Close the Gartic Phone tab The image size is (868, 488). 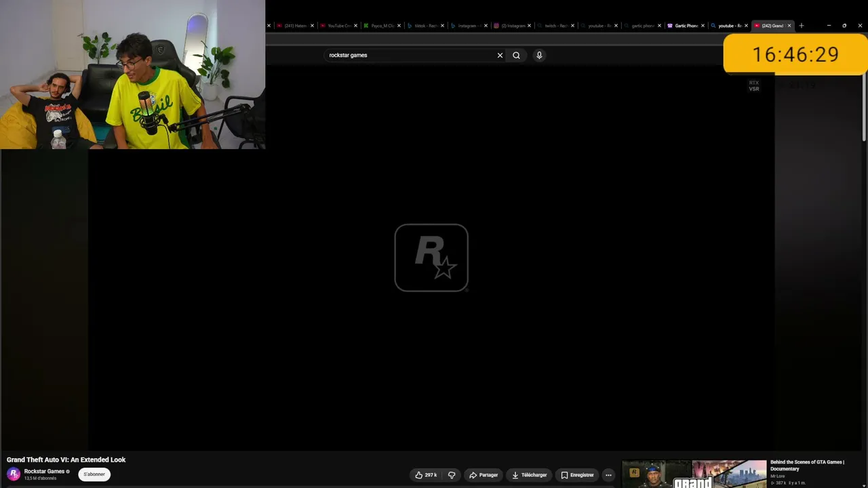pos(703,26)
